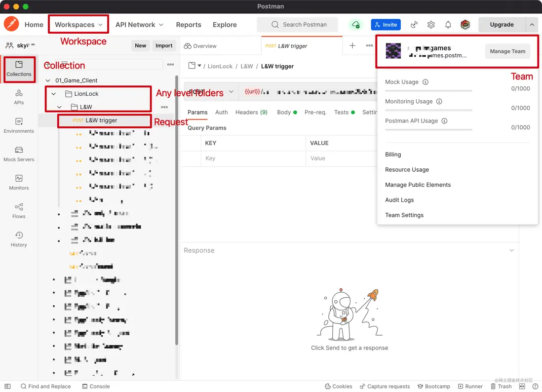Click the cloud sync status icon
The image size is (542, 392).
(x=356, y=25)
